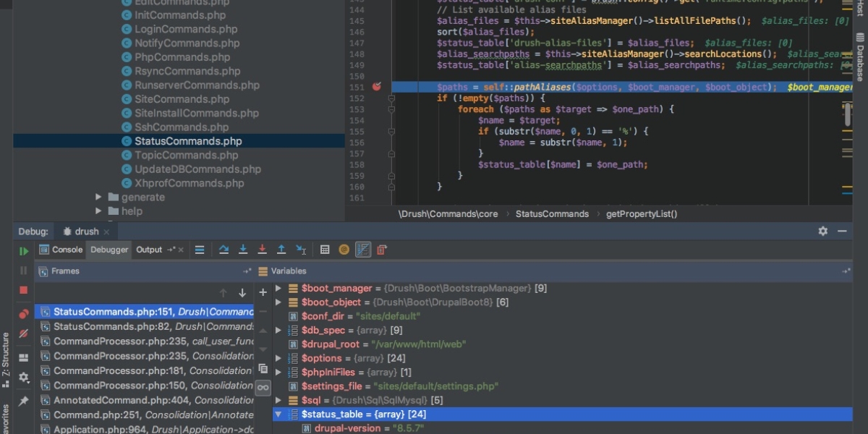Step out of the current function
The height and width of the screenshot is (434, 868).
(x=281, y=249)
